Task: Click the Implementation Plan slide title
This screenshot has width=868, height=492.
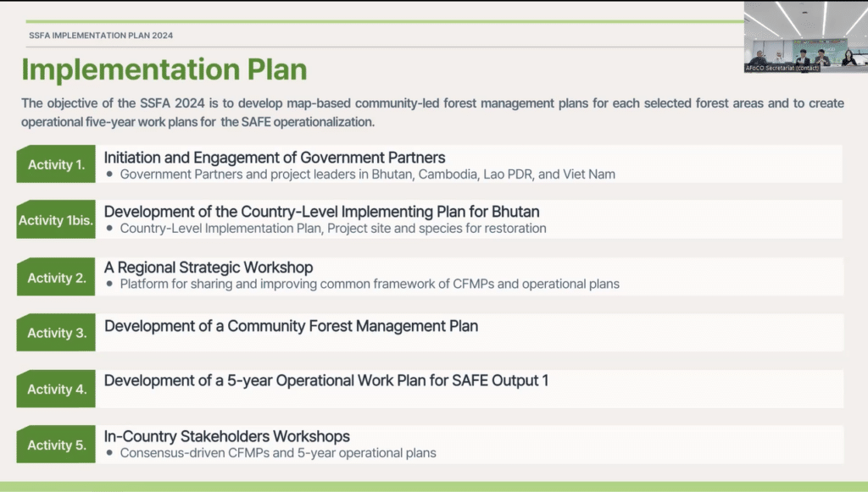Action: (164, 69)
